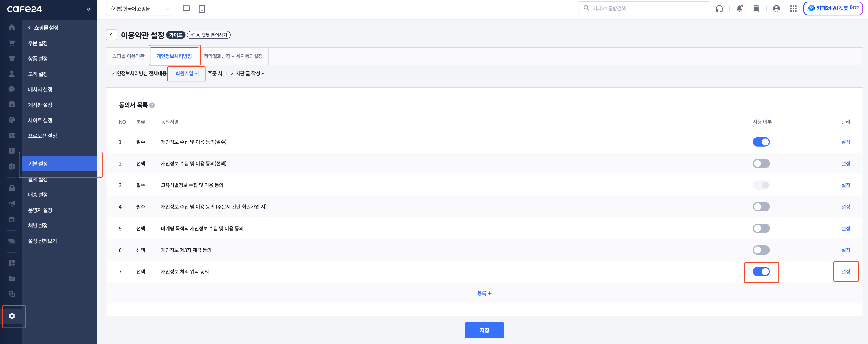Go back using the page back arrow

click(112, 35)
